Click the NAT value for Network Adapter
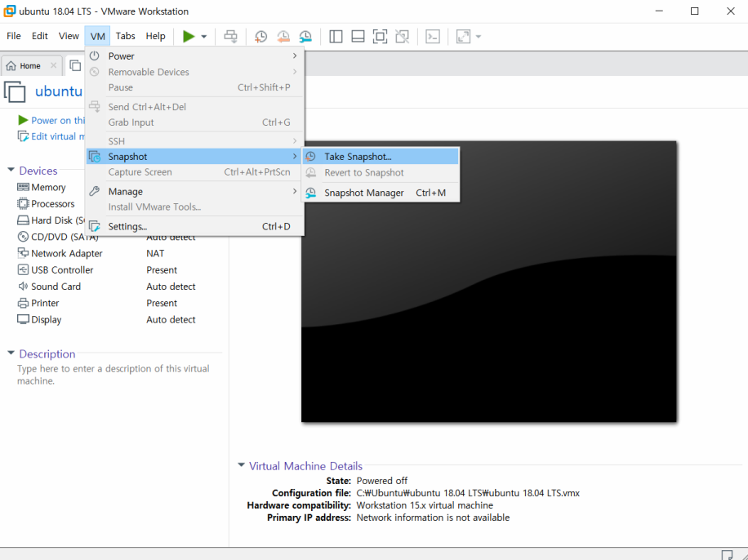 [x=155, y=253]
